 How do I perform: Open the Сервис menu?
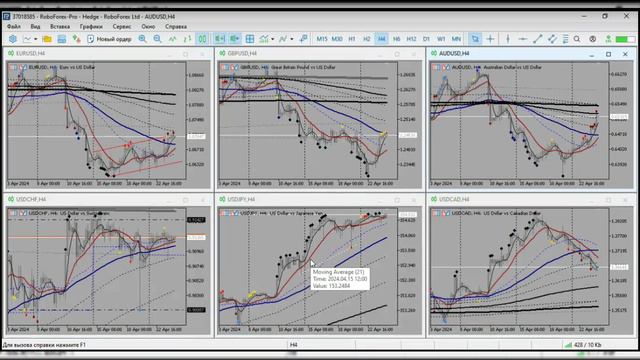[x=122, y=27]
